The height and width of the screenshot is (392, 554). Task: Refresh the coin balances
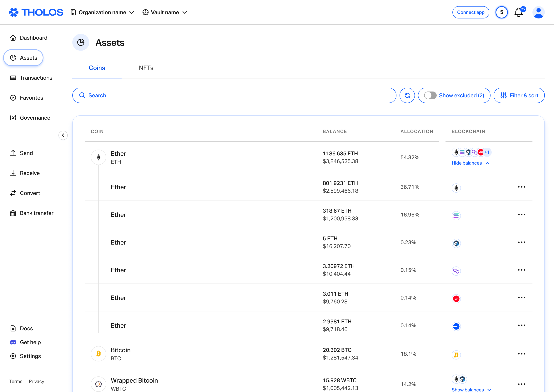tap(407, 95)
